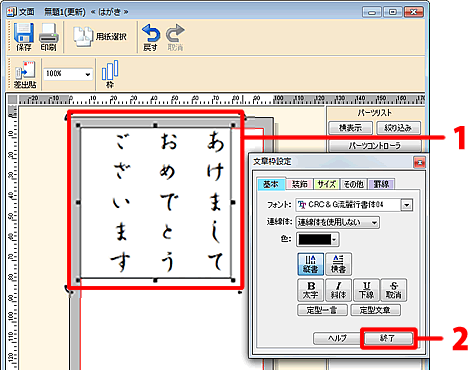470x370 pixels.
Task: Click the top-center handle of the text frame
Action: point(155,125)
